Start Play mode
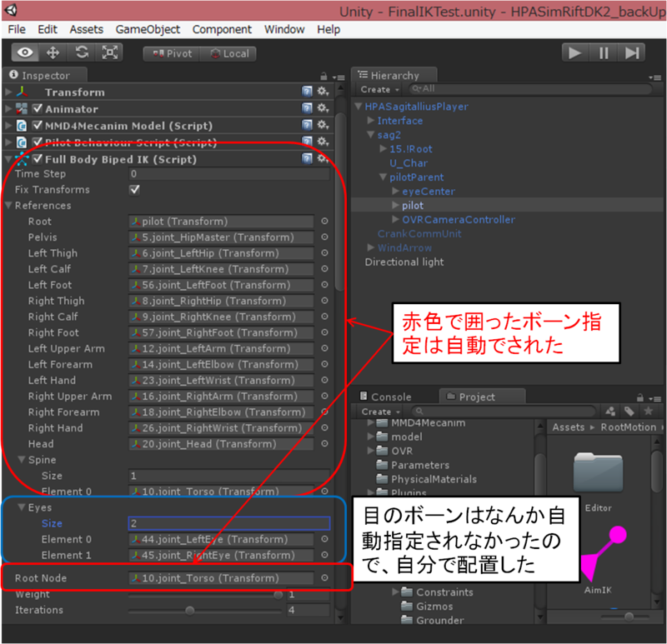Viewport: 667px width, 644px height. point(575,53)
